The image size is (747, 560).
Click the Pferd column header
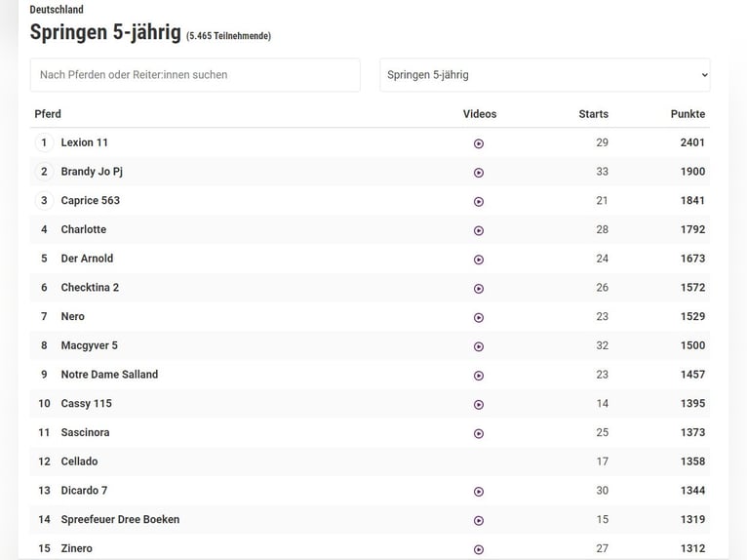(x=48, y=114)
